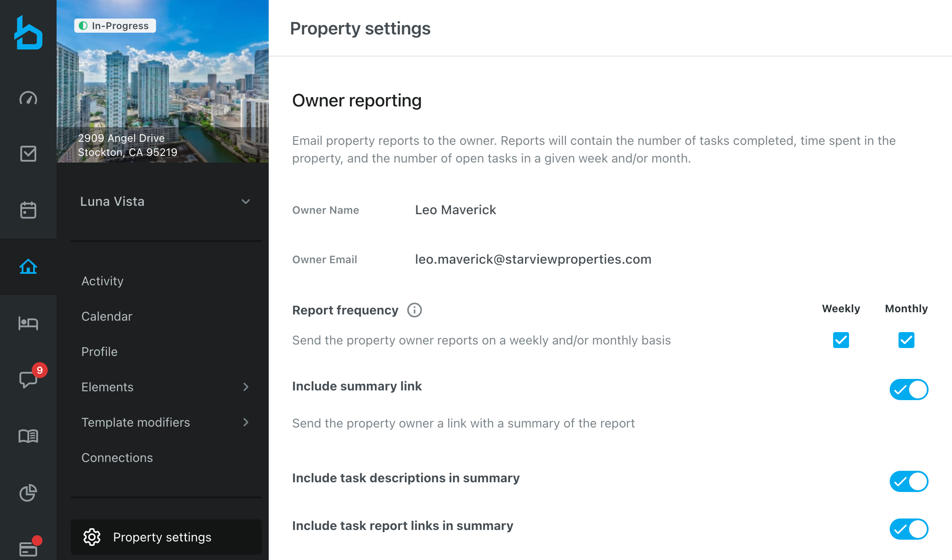The image size is (952, 560).
Task: Open messages chat icon with badge
Action: (x=28, y=379)
